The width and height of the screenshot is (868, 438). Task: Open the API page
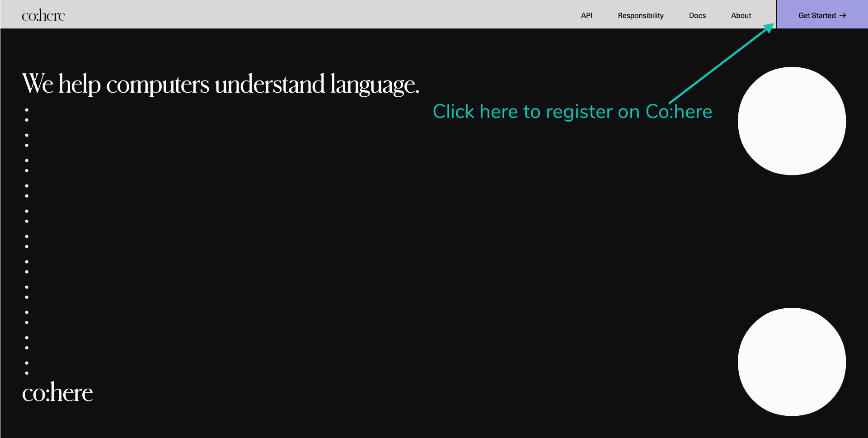(x=586, y=15)
